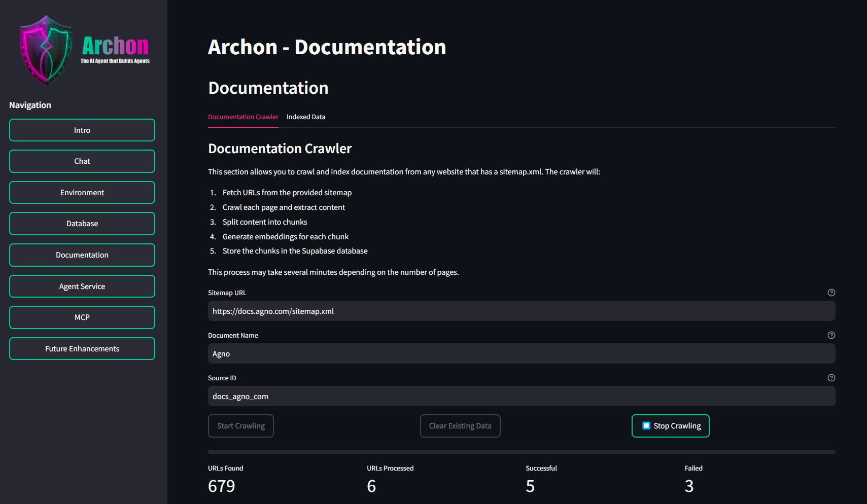
Task: Click the Document Name field containing Agno
Action: (522, 353)
